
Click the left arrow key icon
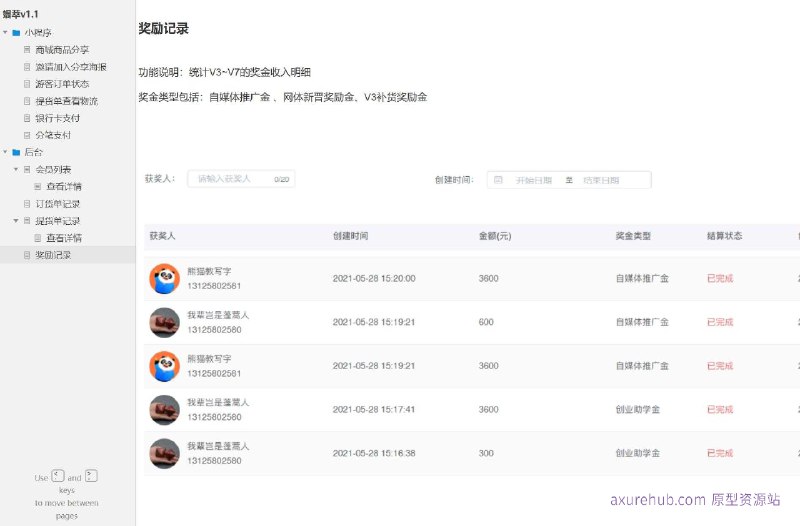click(58, 476)
